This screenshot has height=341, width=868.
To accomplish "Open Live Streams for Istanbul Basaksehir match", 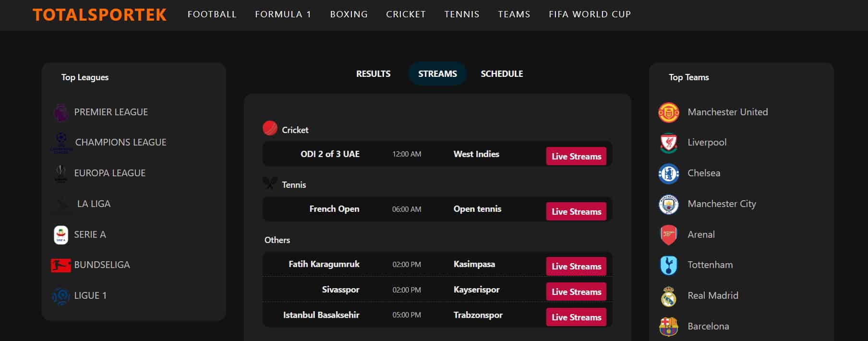I will 576,317.
